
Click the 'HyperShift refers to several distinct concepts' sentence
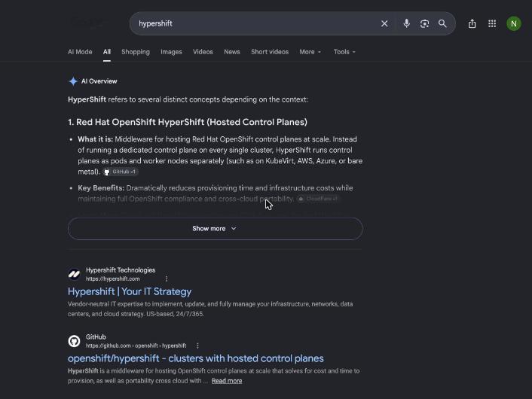coord(188,99)
